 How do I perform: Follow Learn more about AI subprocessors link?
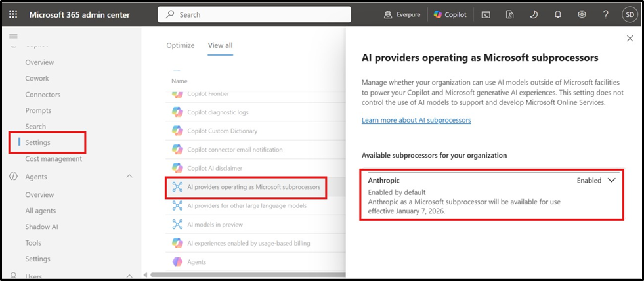point(416,120)
